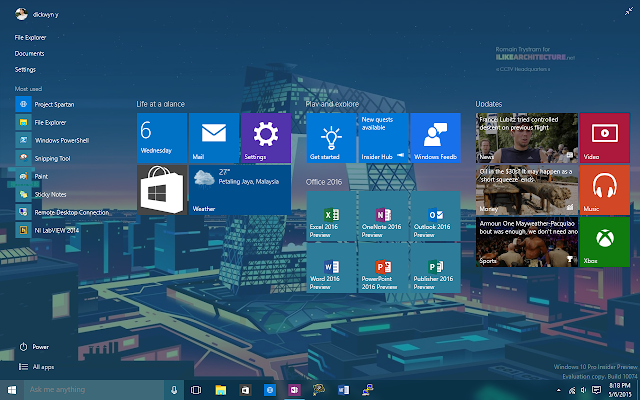Open the volume speaker tray icon
This screenshot has width=640, height=400.
click(x=583, y=391)
